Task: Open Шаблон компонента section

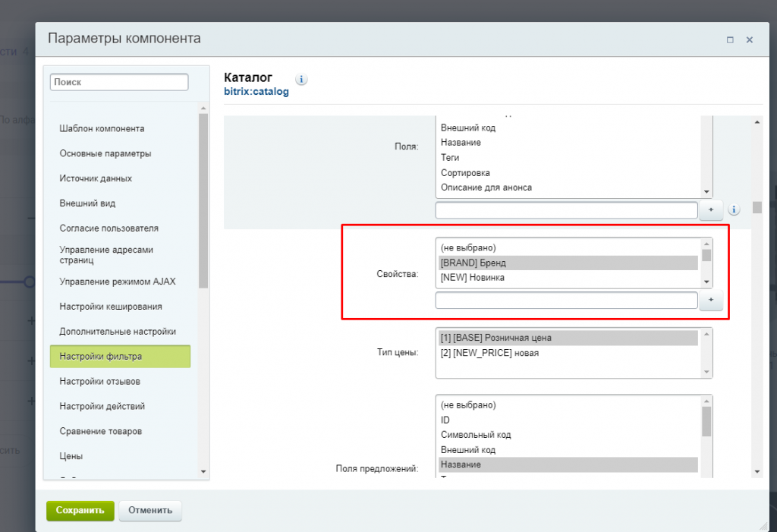Action: [x=102, y=128]
